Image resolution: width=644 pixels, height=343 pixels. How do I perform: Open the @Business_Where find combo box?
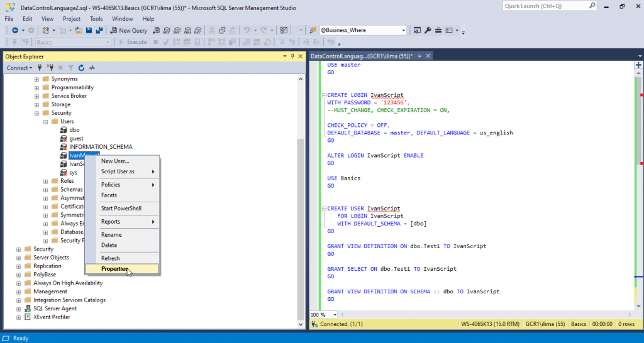tap(363, 30)
